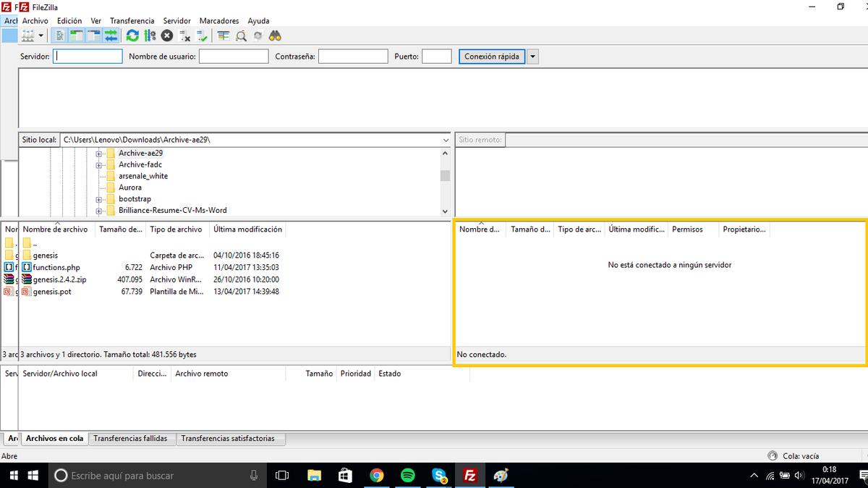Viewport: 868px width, 488px height.
Task: Open the Transferencia menu
Action: point(132,21)
